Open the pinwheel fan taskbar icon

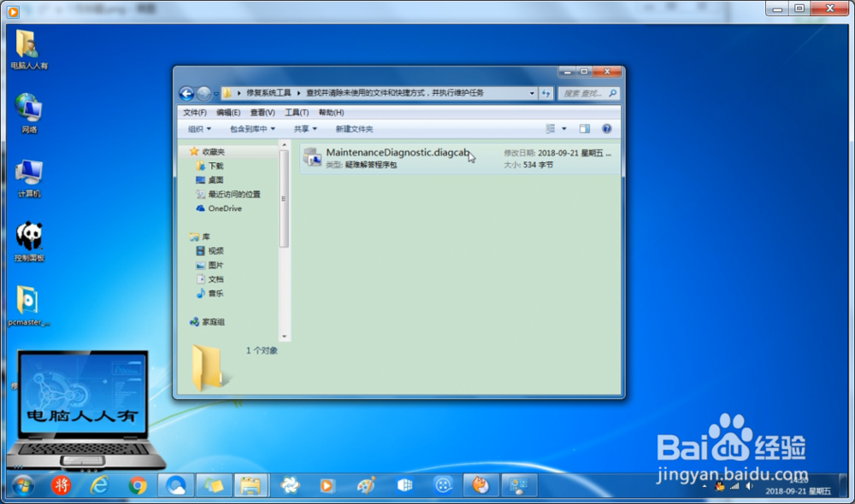click(290, 485)
